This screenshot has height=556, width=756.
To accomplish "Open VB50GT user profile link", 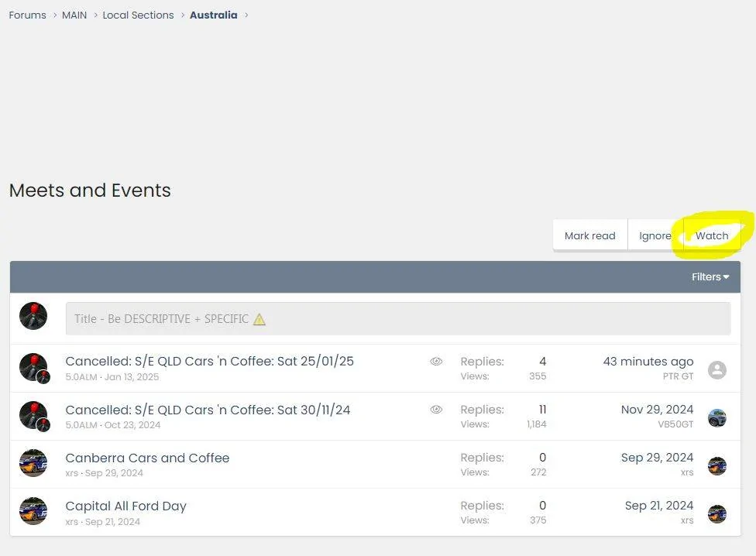I will click(675, 424).
